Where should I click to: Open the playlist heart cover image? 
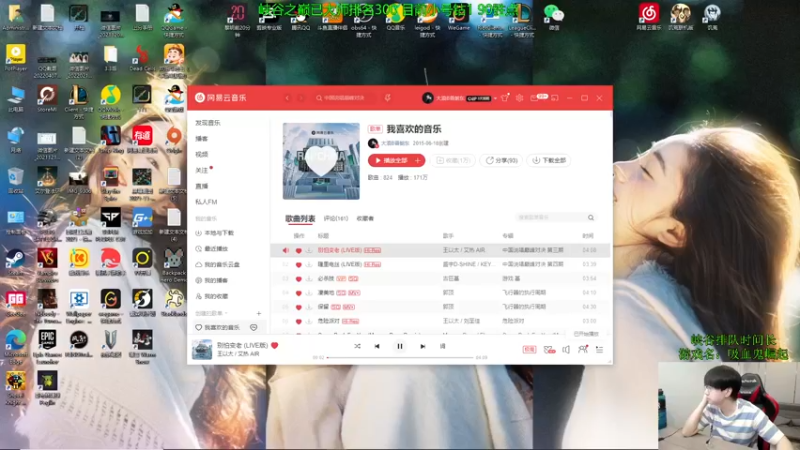(321, 161)
